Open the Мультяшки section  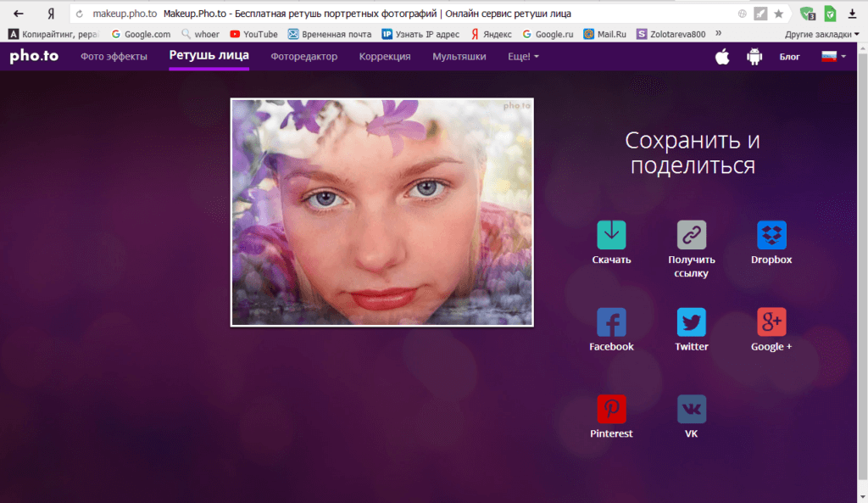click(459, 57)
